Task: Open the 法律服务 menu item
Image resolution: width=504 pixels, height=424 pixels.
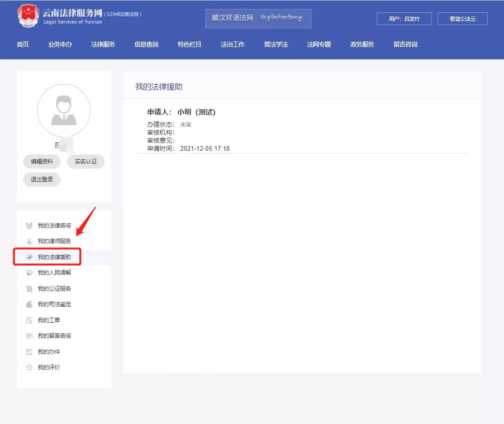Action: (x=103, y=44)
